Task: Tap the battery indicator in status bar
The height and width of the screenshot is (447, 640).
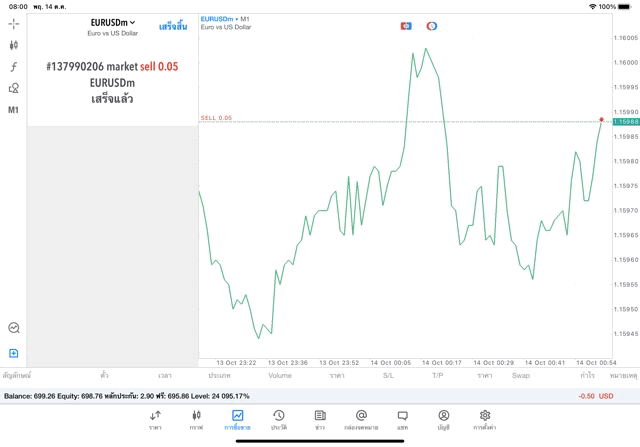Action: (x=624, y=7)
